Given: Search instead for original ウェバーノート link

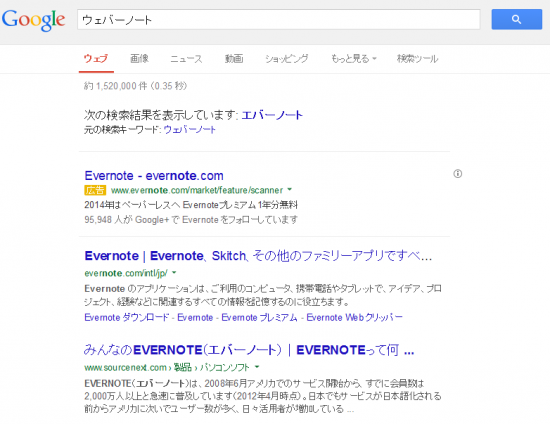Looking at the screenshot, I should point(189,130).
